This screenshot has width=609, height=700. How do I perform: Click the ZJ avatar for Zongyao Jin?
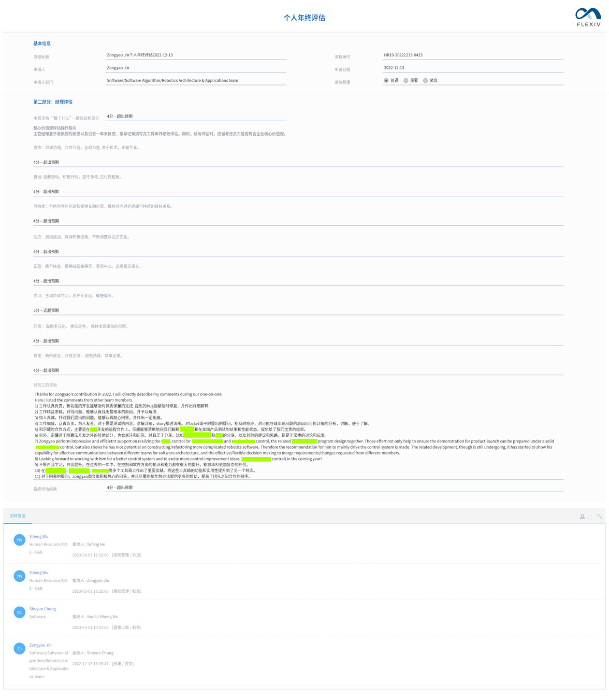pyautogui.click(x=19, y=648)
